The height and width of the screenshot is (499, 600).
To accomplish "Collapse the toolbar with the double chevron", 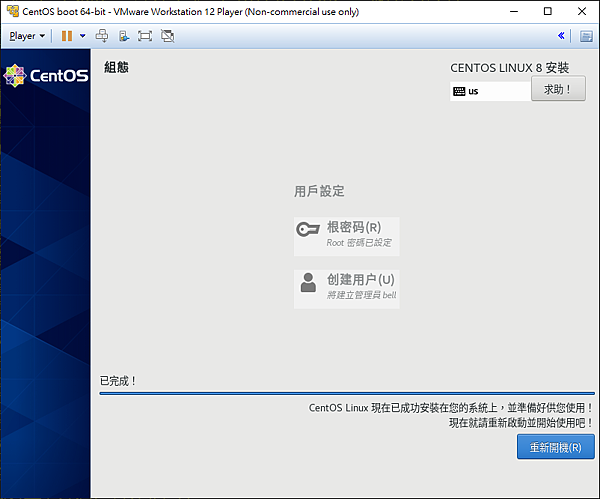I will click(561, 36).
